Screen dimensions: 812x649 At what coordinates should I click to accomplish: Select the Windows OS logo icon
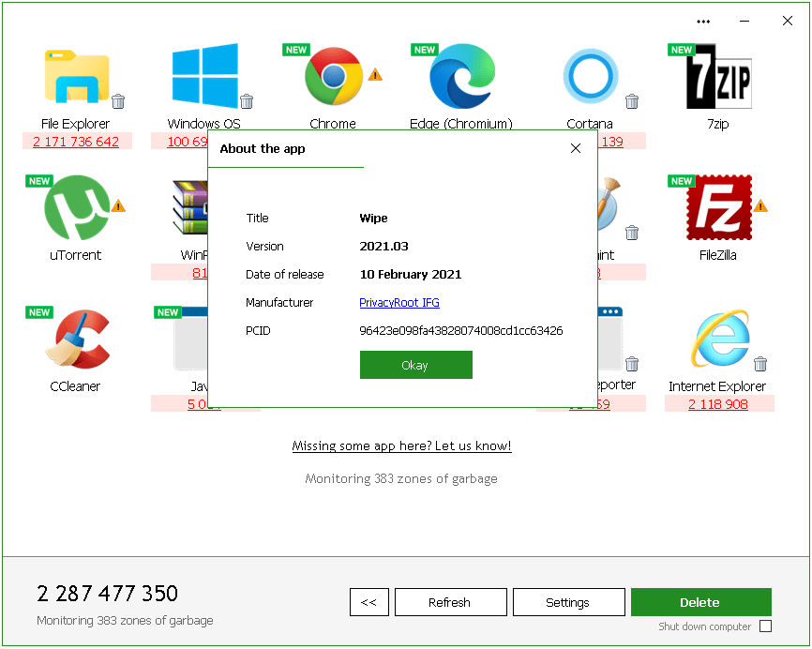[x=205, y=76]
